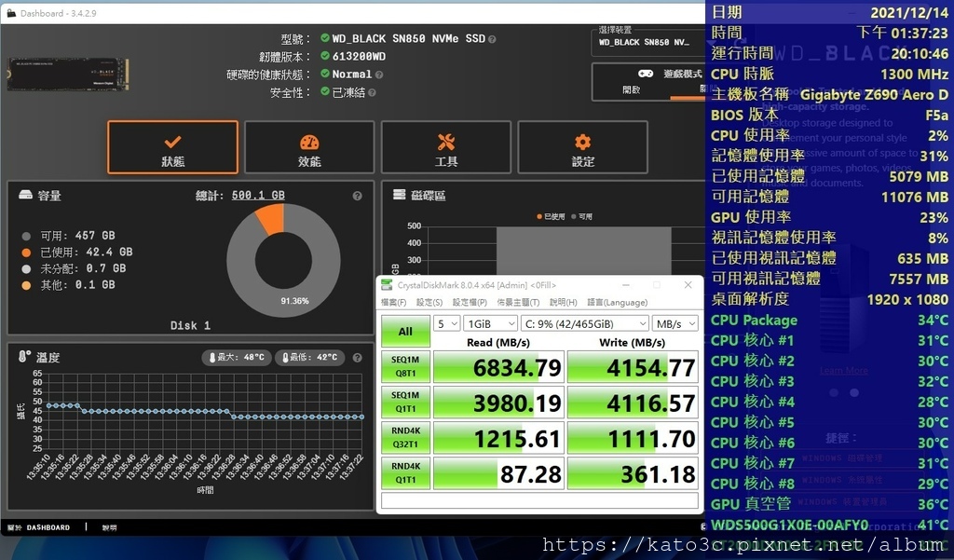Click the WDS500G1X0E-00AFY0 drive temperature row
This screenshot has height=560, width=954.
pos(829,525)
